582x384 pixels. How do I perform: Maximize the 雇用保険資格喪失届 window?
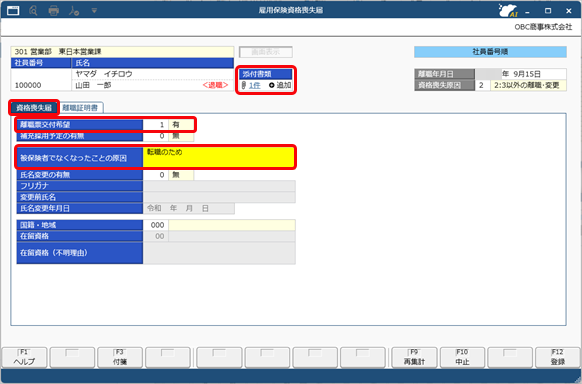(x=548, y=11)
